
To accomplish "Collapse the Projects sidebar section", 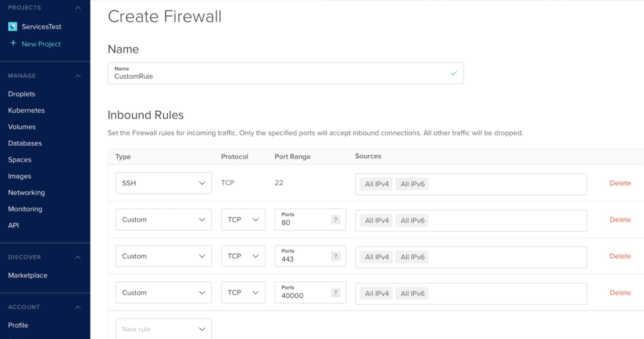I will coord(78,8).
